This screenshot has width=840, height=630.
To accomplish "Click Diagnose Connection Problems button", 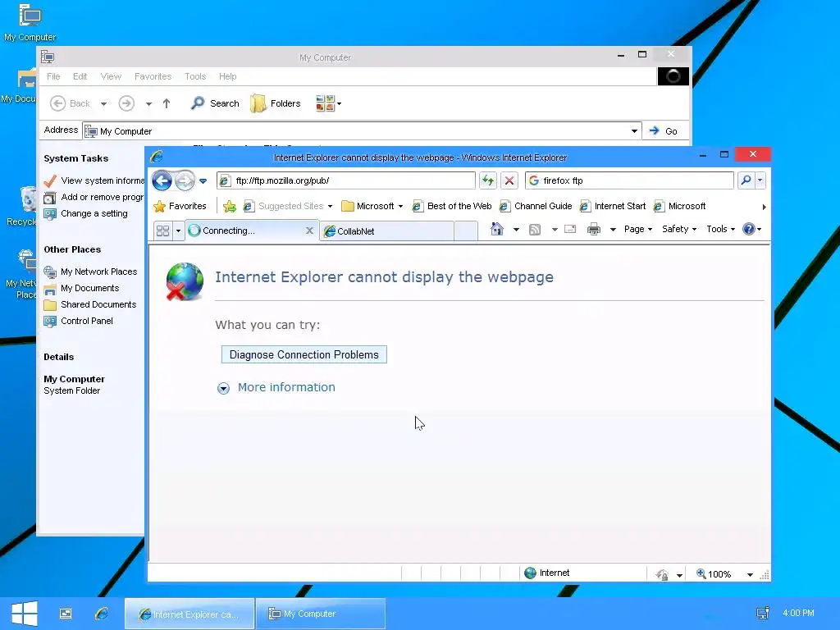I will pos(304,354).
